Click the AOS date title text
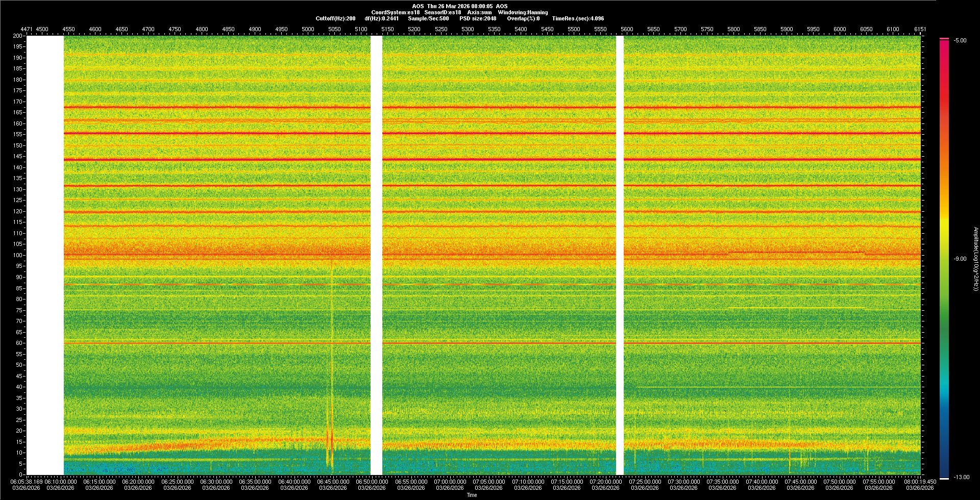This screenshot has width=980, height=500. pos(459,6)
